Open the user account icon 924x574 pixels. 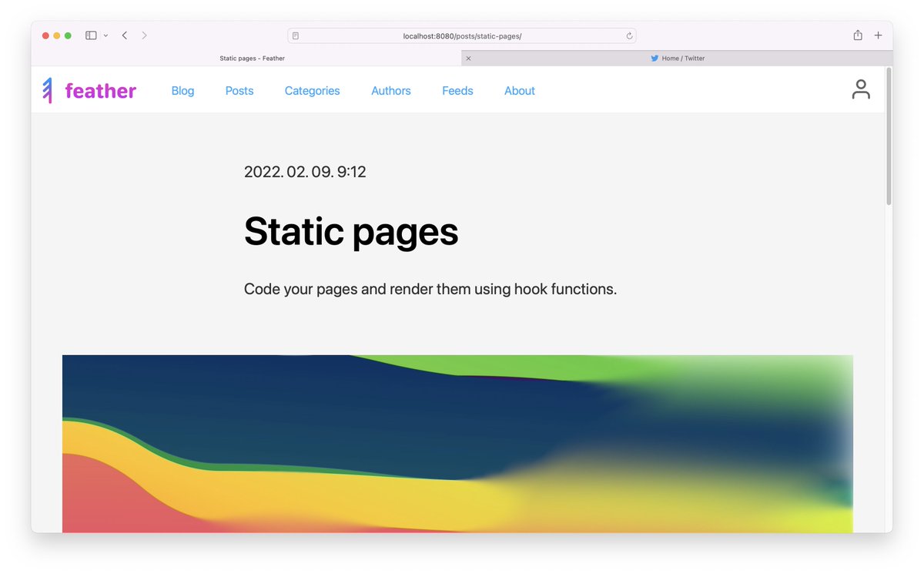(861, 89)
